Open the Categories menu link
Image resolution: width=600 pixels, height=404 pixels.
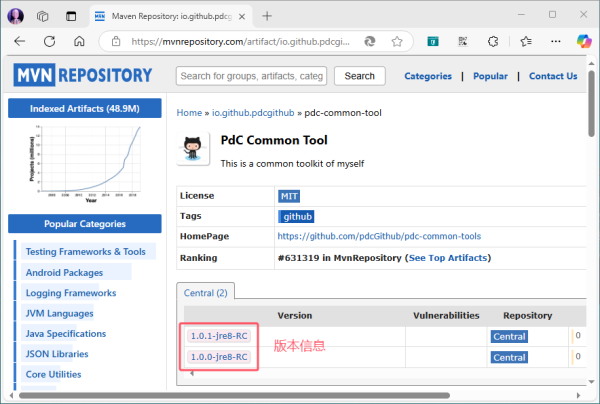pos(428,76)
